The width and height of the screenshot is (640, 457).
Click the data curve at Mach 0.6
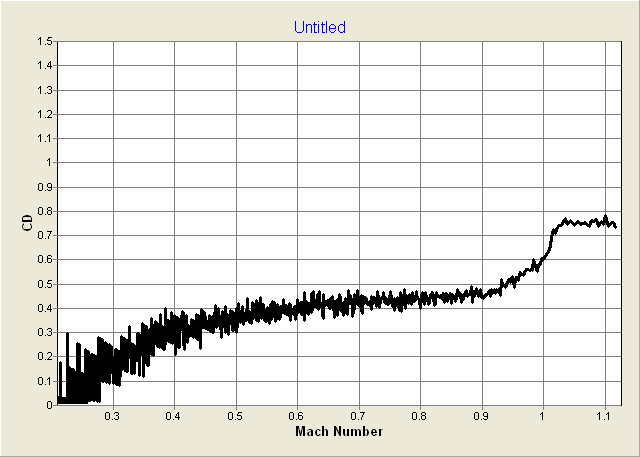[x=297, y=308]
